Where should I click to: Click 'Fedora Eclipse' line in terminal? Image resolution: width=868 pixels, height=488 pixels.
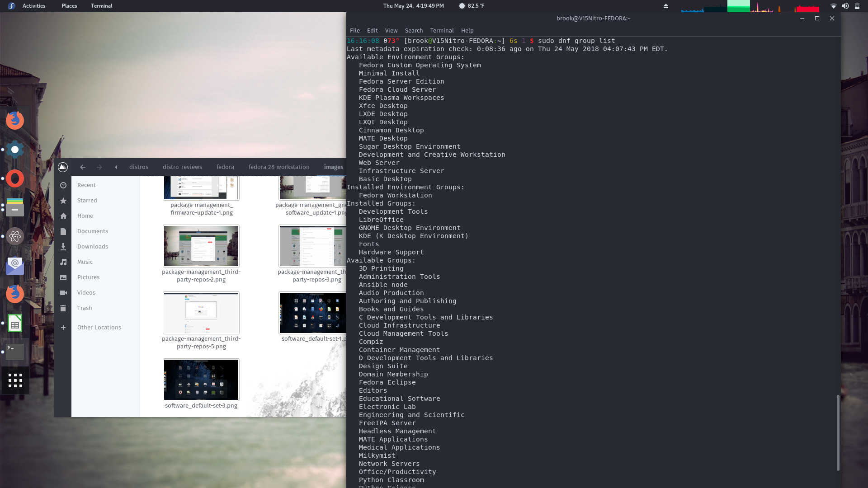tap(387, 383)
